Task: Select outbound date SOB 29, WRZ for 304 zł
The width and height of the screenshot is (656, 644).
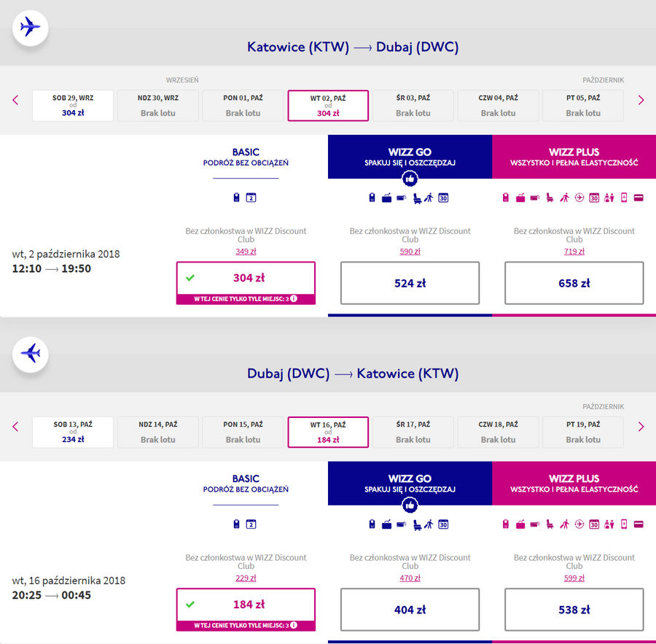Action: pyautogui.click(x=73, y=106)
